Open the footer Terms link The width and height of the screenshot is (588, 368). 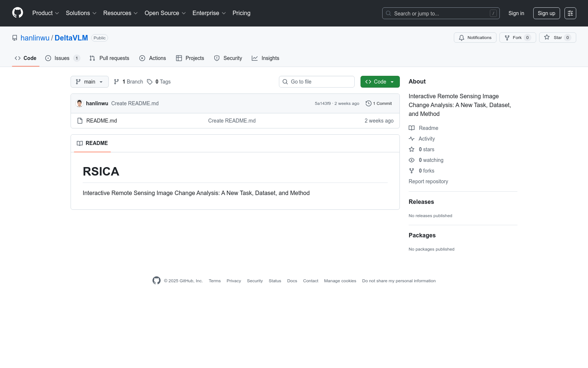click(215, 281)
